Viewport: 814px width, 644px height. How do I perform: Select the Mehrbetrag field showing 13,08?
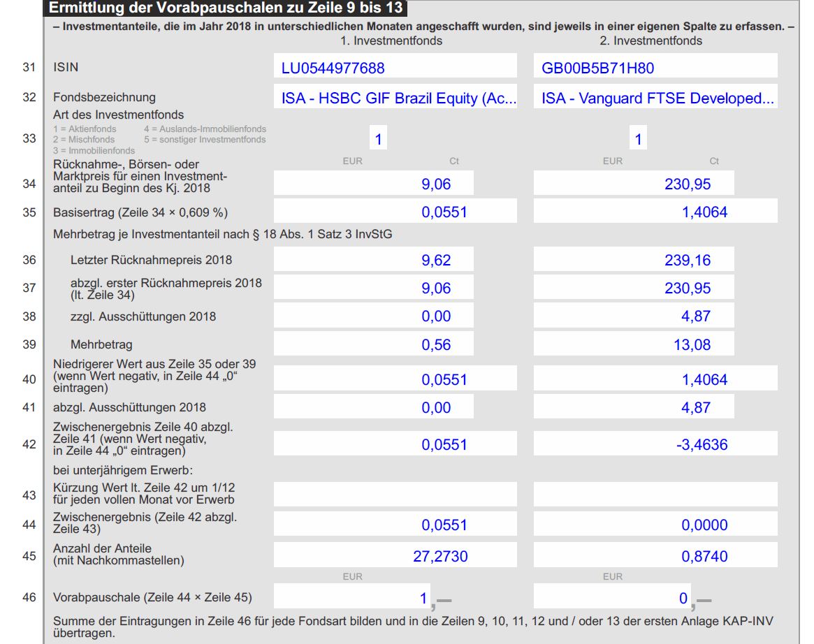pos(633,344)
